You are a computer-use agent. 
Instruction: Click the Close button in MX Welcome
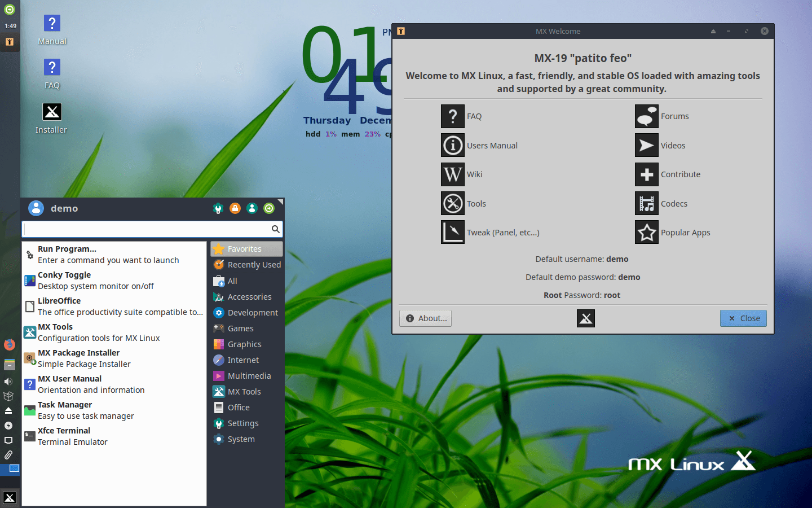(743, 318)
